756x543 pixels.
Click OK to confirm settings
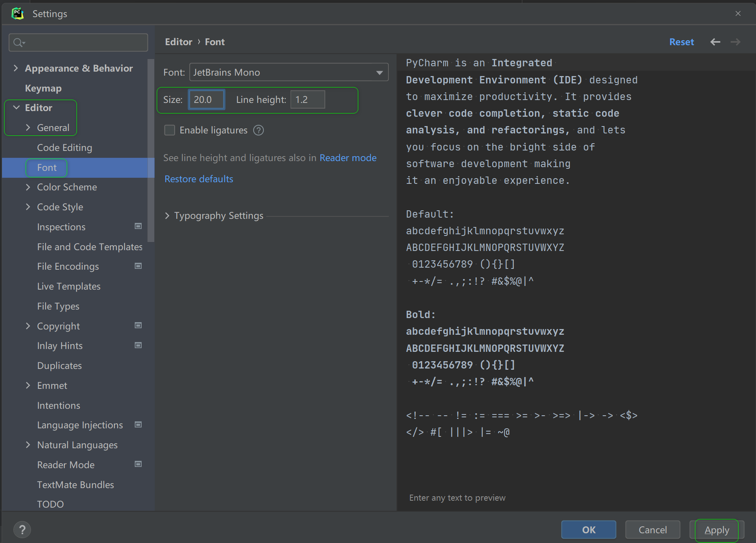coord(588,530)
